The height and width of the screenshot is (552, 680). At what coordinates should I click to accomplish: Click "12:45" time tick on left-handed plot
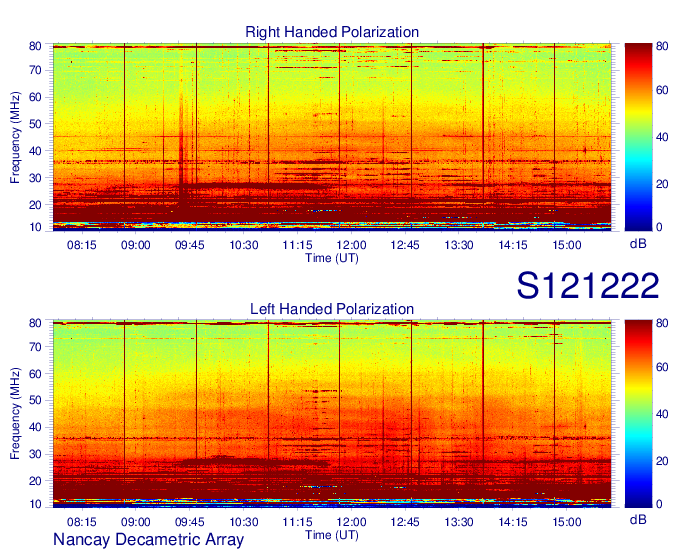(405, 522)
